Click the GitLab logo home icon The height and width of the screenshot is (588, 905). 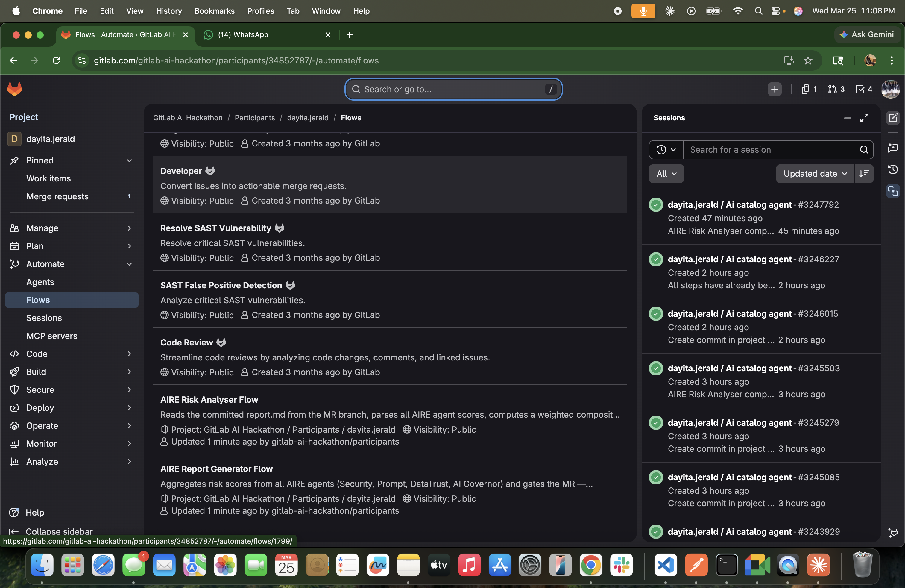[x=15, y=89]
